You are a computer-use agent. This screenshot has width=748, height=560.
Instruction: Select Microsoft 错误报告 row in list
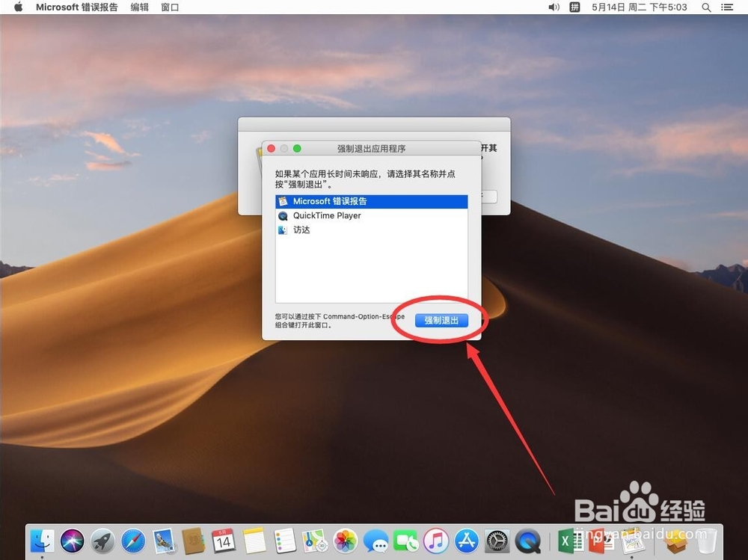click(x=372, y=201)
